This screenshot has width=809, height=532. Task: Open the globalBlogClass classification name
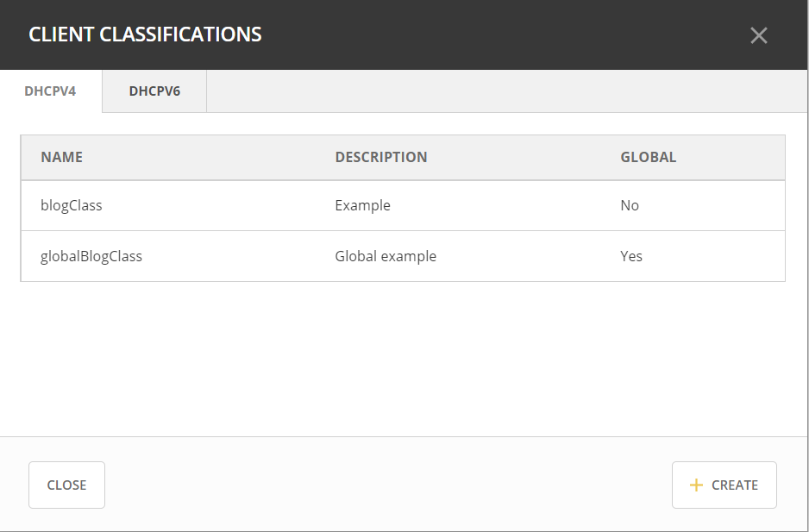point(91,256)
